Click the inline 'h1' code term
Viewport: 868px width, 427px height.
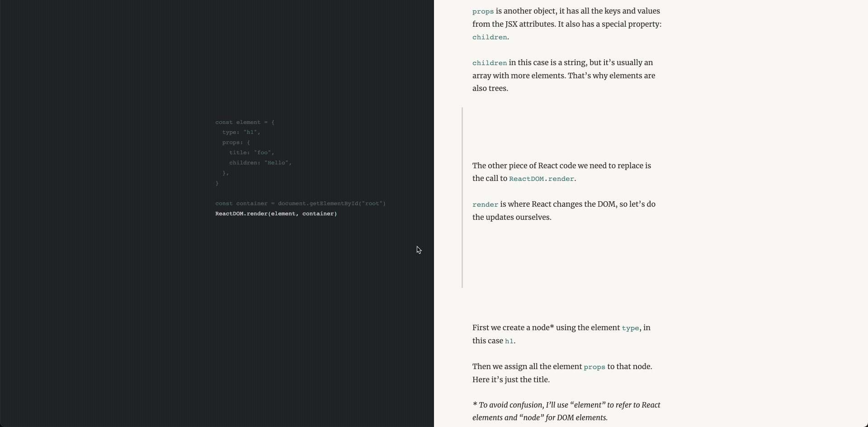pyautogui.click(x=509, y=341)
